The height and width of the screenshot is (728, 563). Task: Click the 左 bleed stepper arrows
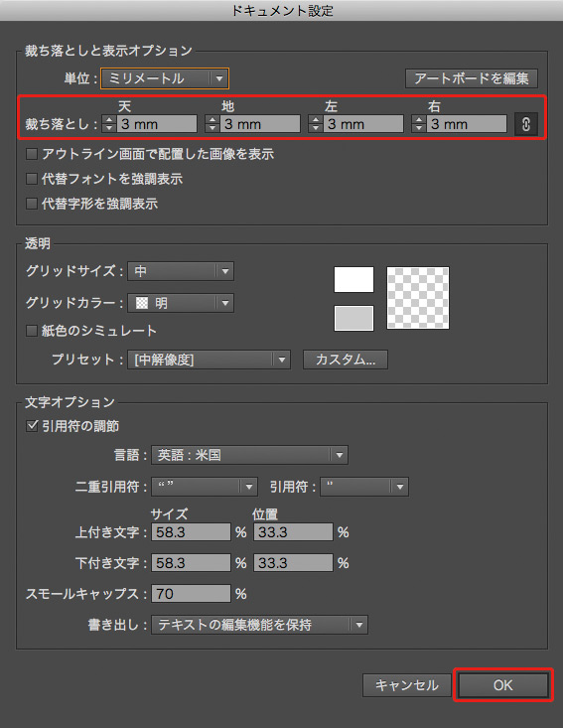(315, 124)
